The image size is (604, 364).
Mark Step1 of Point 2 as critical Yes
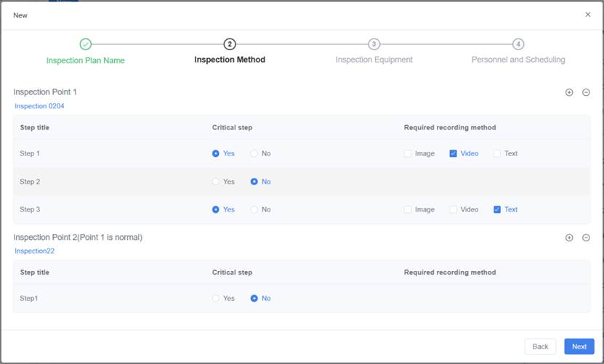216,298
